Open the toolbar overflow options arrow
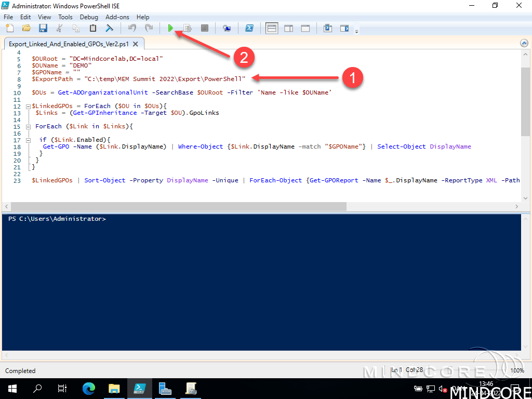The width and height of the screenshot is (532, 399). [356, 31]
